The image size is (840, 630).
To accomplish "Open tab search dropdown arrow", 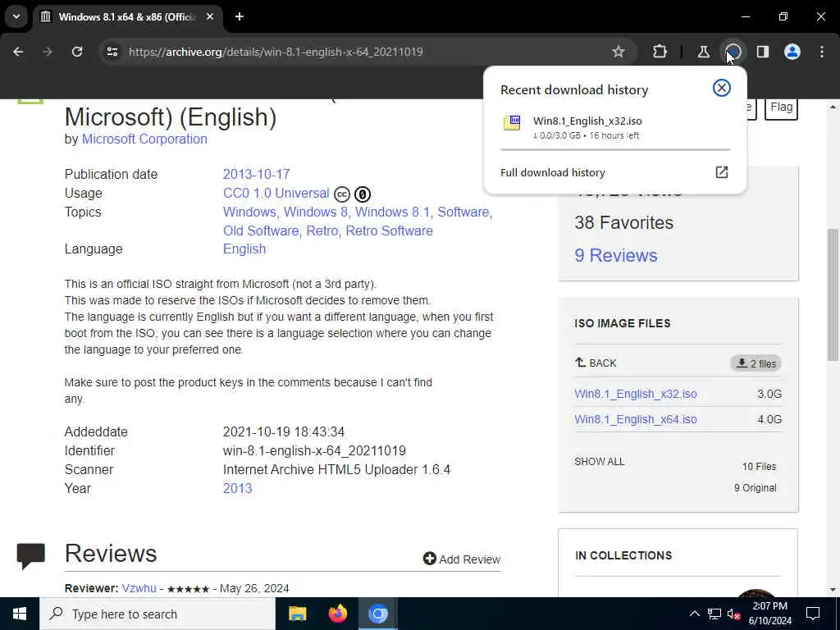I will [16, 16].
